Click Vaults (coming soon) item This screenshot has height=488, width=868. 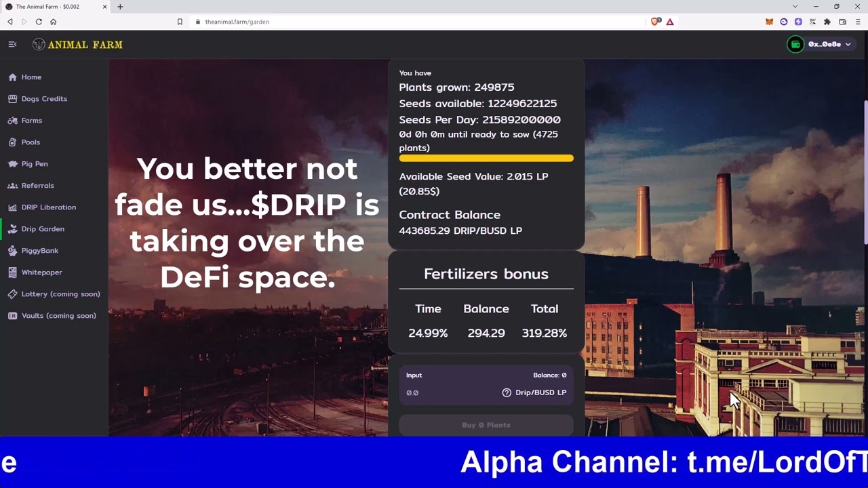pyautogui.click(x=58, y=316)
